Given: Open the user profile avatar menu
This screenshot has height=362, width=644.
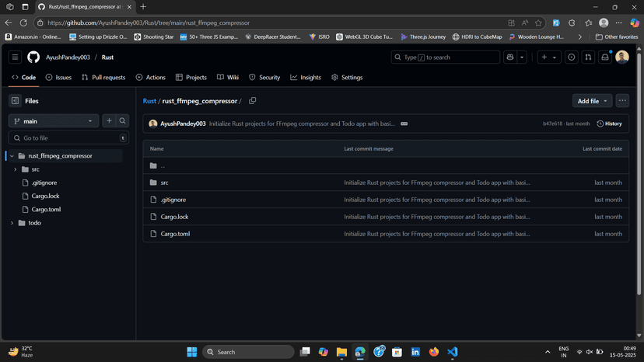Looking at the screenshot, I should pos(622,57).
